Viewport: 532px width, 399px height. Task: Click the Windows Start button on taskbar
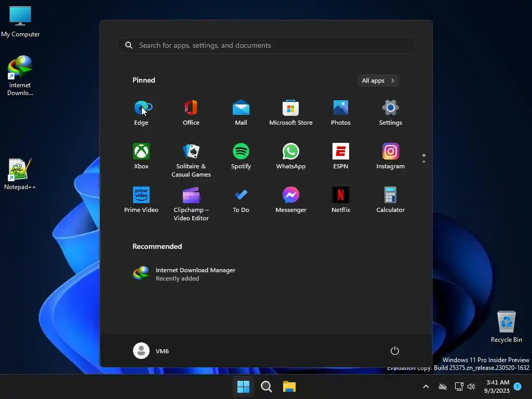click(x=243, y=387)
